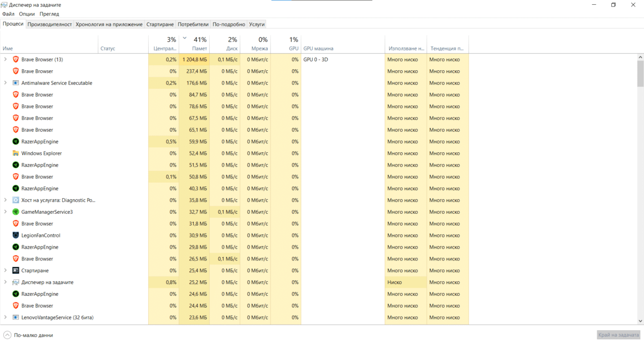
Task: Click RazerAppEngine icon in the 40,3 МБ row
Action: click(x=16, y=189)
